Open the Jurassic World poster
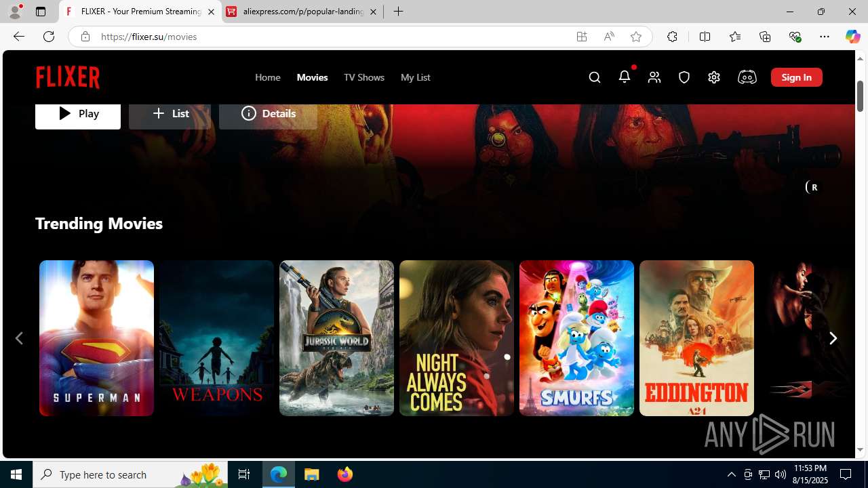This screenshot has width=868, height=488. pos(336,338)
